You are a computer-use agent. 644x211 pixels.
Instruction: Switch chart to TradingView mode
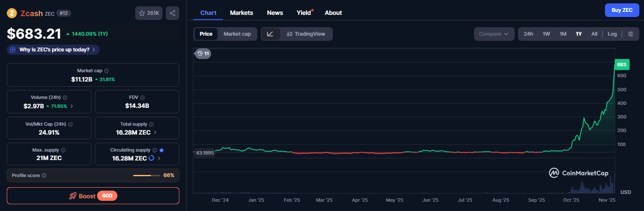point(306,34)
